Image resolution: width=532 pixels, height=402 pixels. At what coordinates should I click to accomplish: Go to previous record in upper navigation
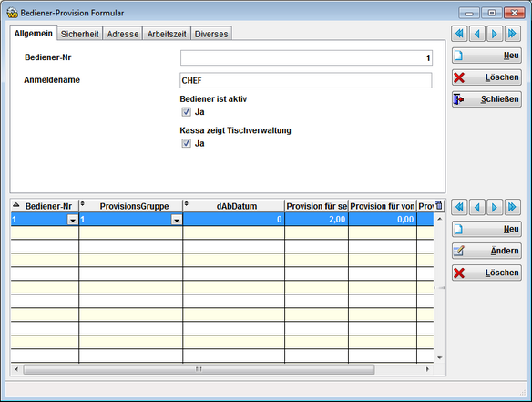point(477,34)
